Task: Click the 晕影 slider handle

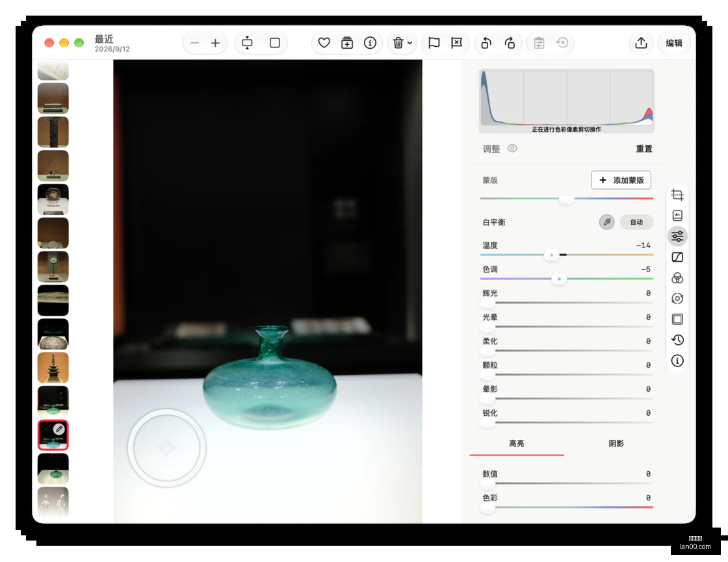Action: pyautogui.click(x=487, y=399)
